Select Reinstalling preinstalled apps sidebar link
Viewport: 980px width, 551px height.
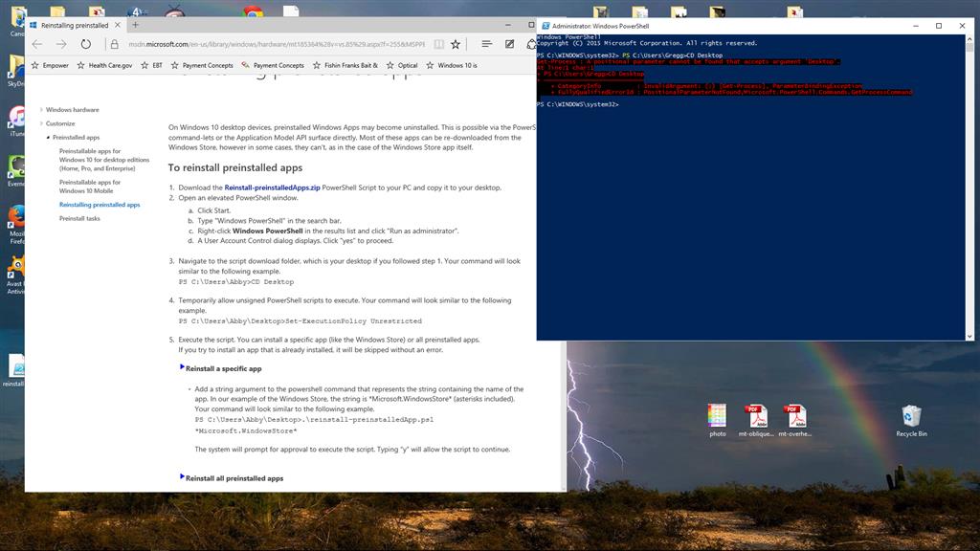pos(100,205)
